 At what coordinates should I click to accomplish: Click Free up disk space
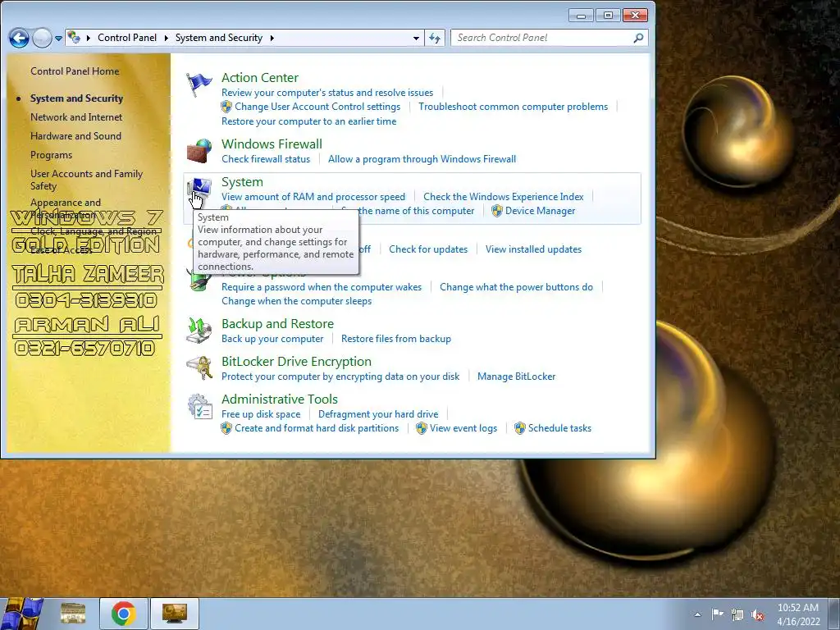[261, 414]
